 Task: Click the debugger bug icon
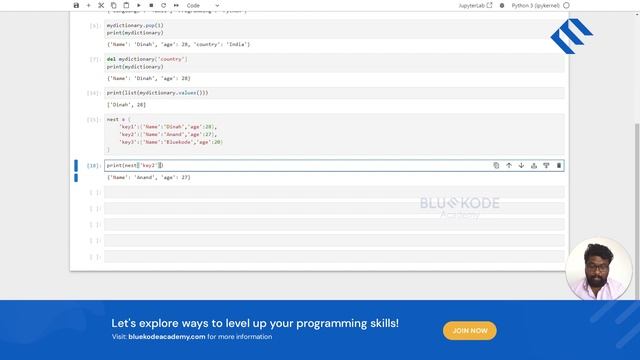pos(502,5)
